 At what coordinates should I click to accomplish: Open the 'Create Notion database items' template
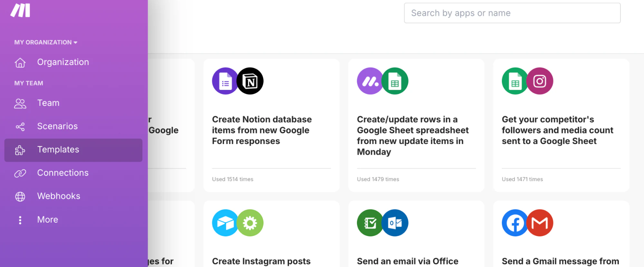tap(272, 125)
